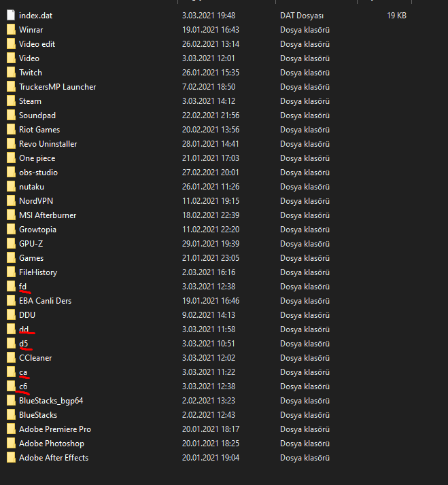
Task: Click the TruckersMP Launcher folder icon
Action: (x=11, y=87)
